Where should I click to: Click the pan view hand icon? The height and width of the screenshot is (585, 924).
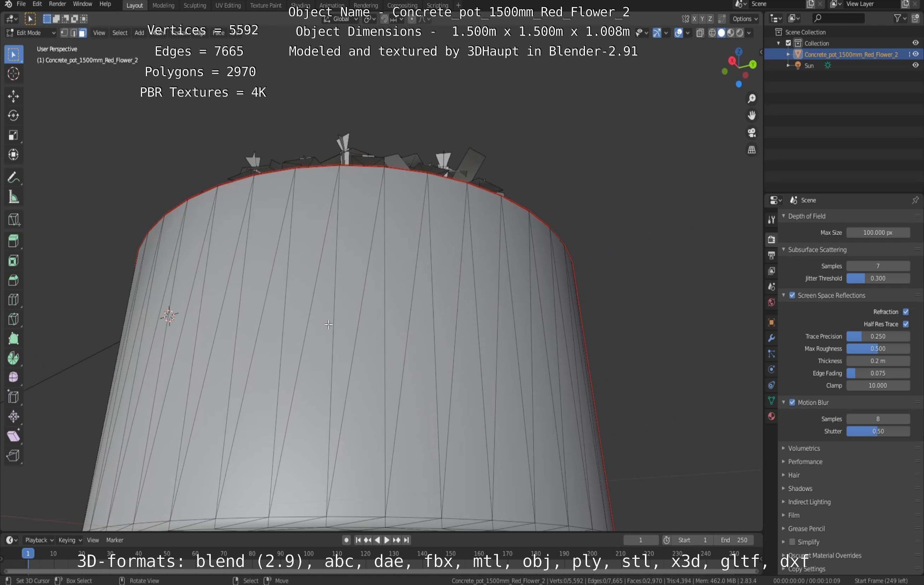coord(751,116)
